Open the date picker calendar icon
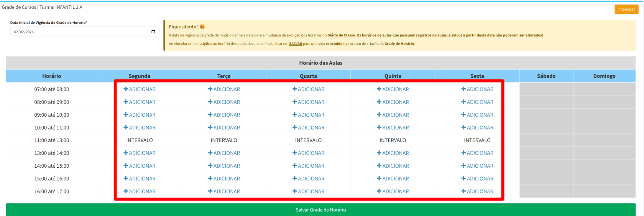The image size is (644, 216). pos(153,31)
